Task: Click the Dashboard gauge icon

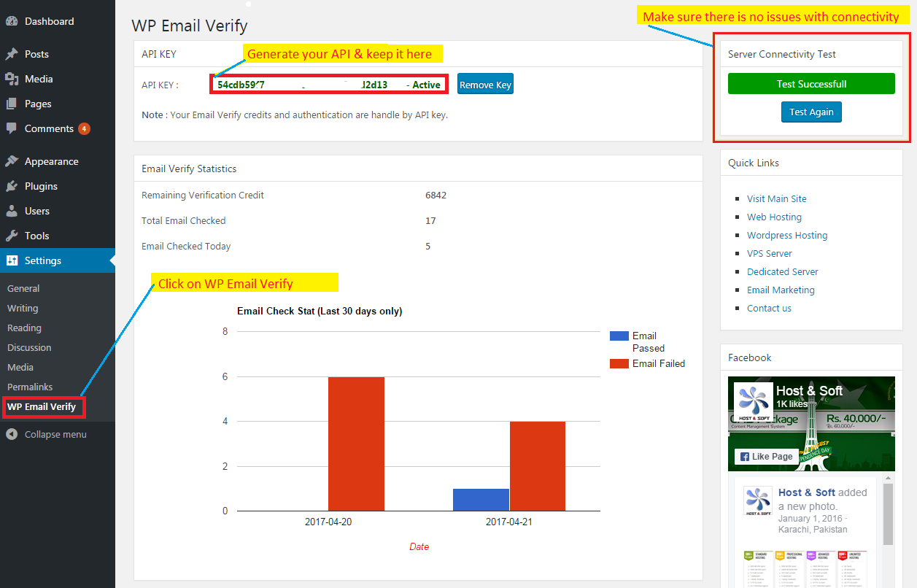Action: pyautogui.click(x=12, y=21)
